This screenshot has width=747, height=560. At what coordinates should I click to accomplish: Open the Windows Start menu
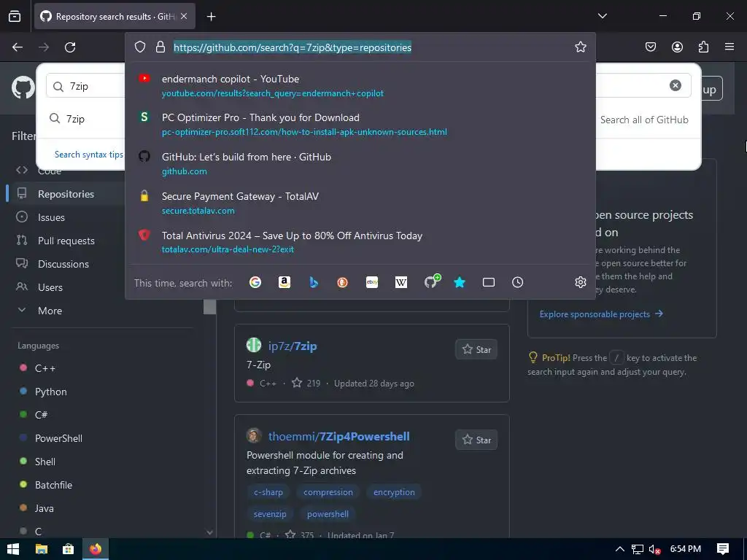(x=13, y=549)
